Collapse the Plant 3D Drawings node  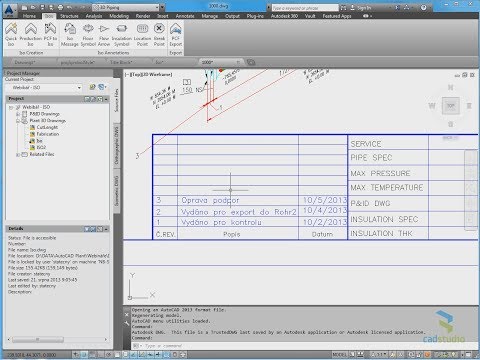tap(18, 121)
